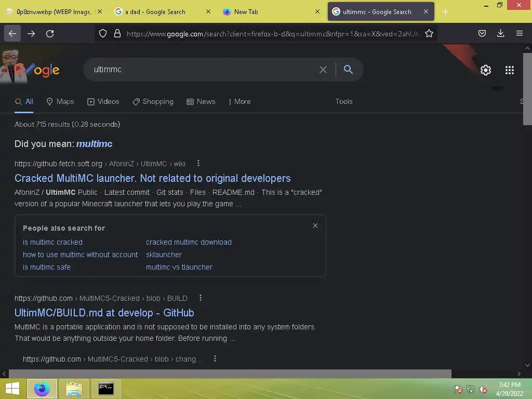The height and width of the screenshot is (399, 532).
Task: Open the network status tray icon
Action: pos(471,389)
